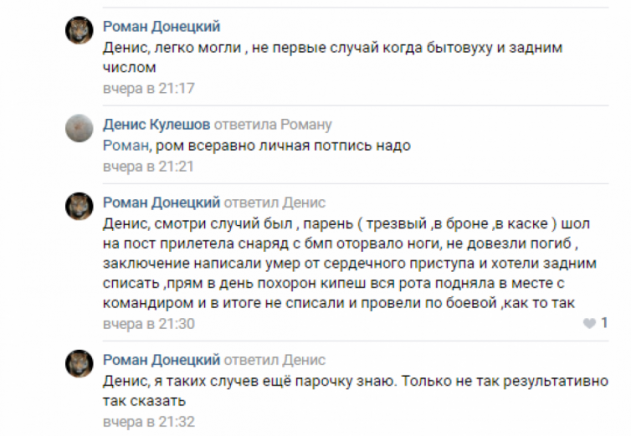Click the "Денис" mention starting the 21:17 comment
Viewport: 631px width, 436px height.
click(123, 47)
